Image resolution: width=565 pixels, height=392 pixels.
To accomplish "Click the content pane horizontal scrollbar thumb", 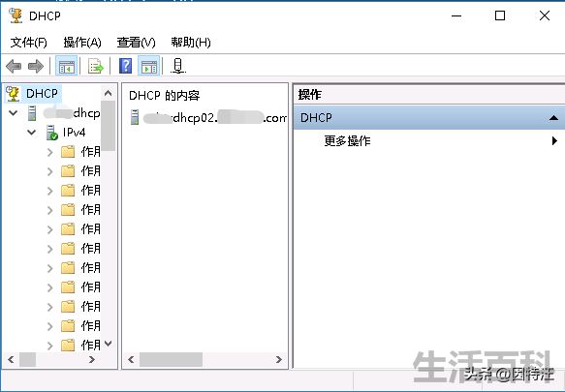I will point(171,360).
